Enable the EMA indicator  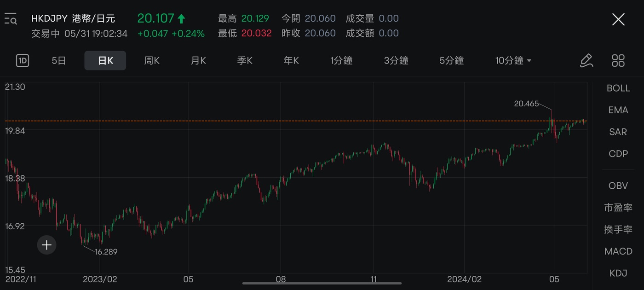tap(618, 110)
